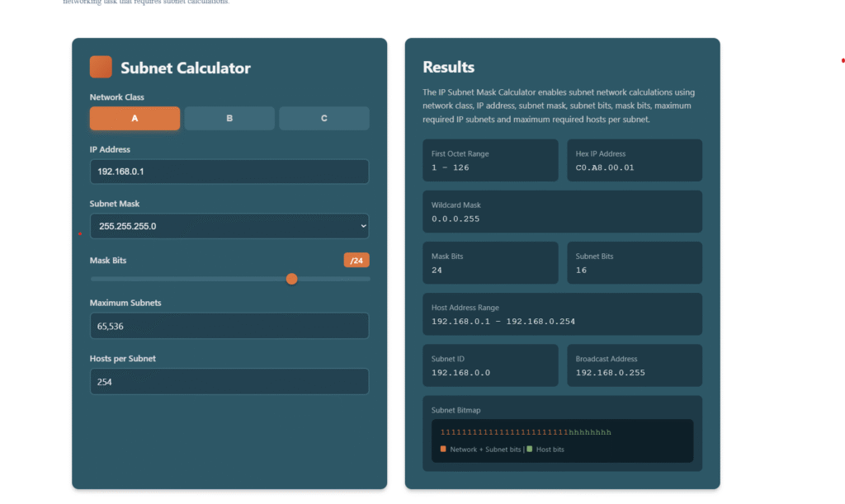Screen dimensions: 845x504
Task: Select the Subnet ID result card
Action: (490, 365)
